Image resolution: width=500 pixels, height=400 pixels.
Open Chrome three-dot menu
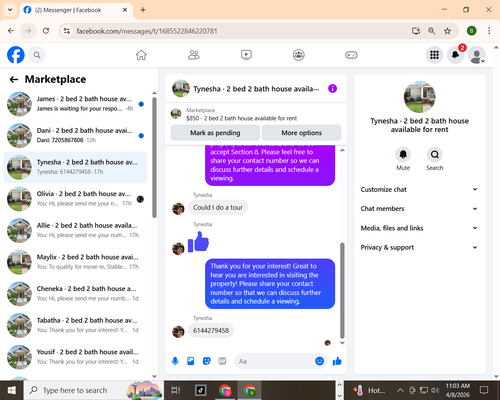(489, 31)
